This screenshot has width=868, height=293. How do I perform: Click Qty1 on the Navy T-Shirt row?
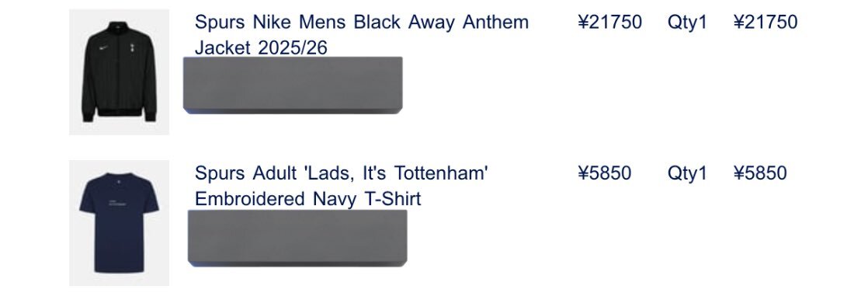point(687,174)
